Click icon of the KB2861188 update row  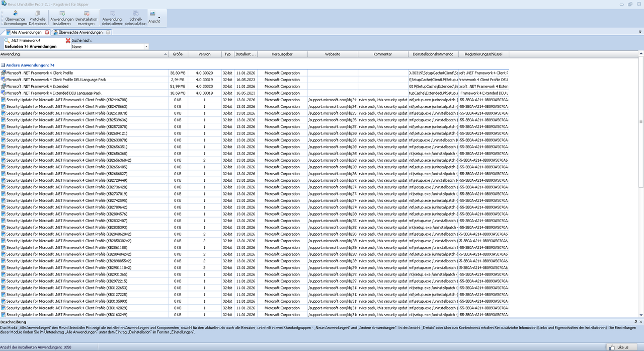pyautogui.click(x=3, y=248)
